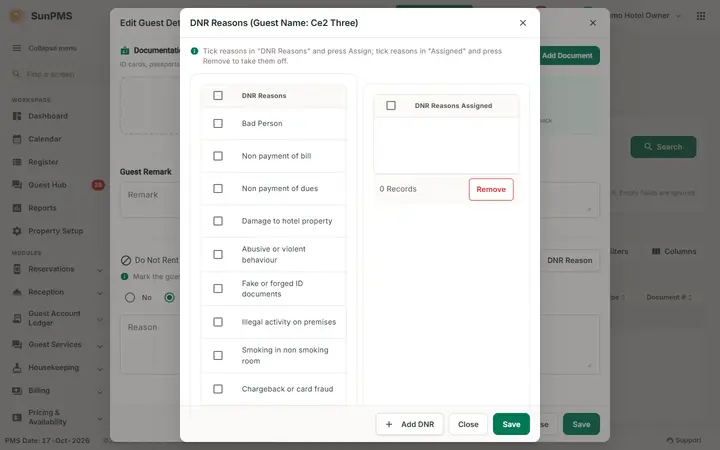
Task: Click the Do Not Rent prohibited icon
Action: click(126, 260)
